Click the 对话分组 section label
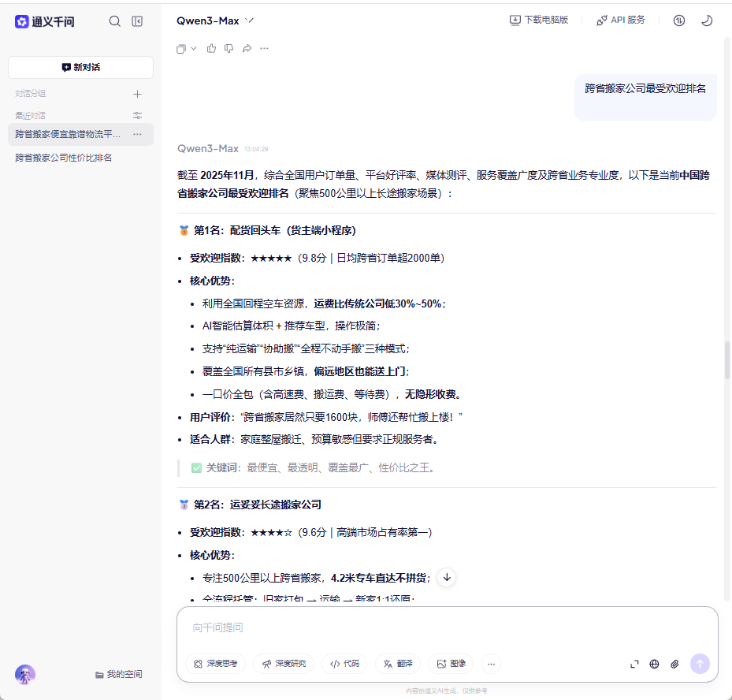 pos(31,94)
